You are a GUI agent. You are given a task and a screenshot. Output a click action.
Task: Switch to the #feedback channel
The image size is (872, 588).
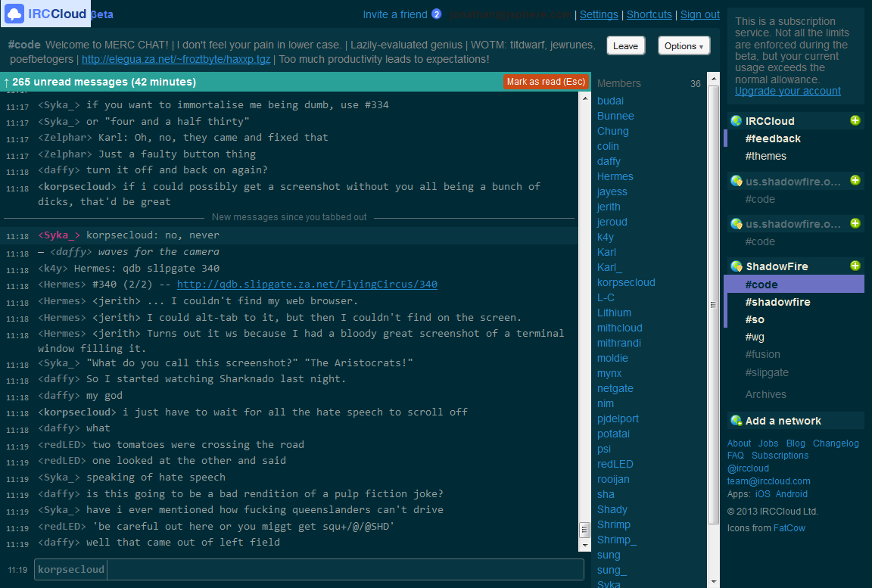[x=773, y=138]
